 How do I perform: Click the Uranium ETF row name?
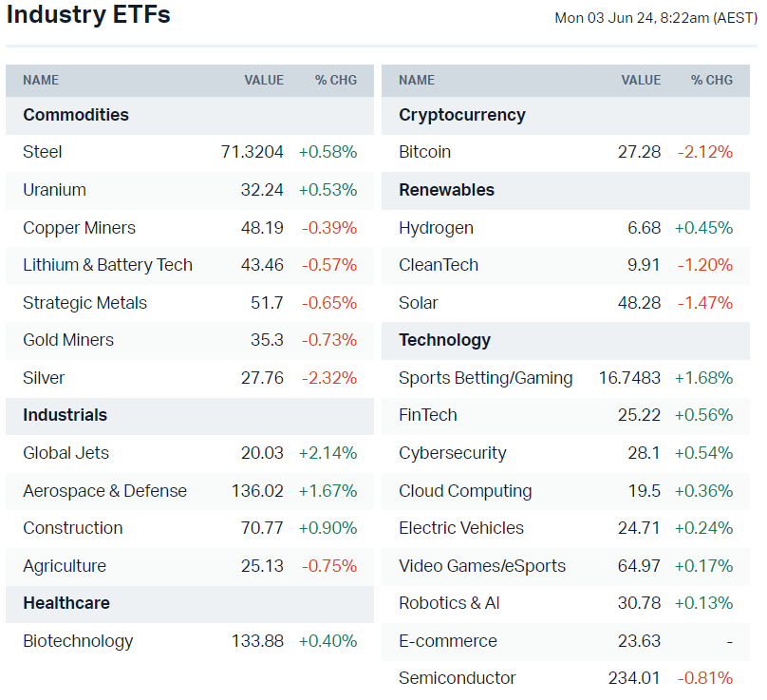54,190
